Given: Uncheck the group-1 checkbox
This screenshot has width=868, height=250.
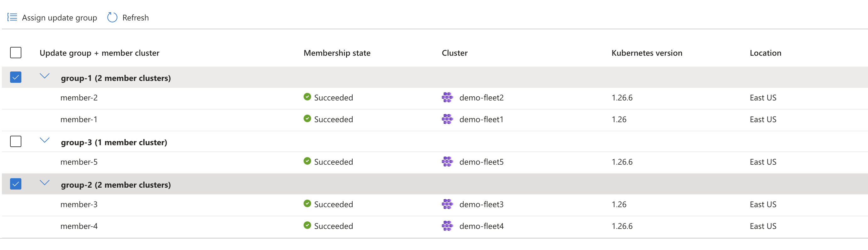Looking at the screenshot, I should 16,77.
